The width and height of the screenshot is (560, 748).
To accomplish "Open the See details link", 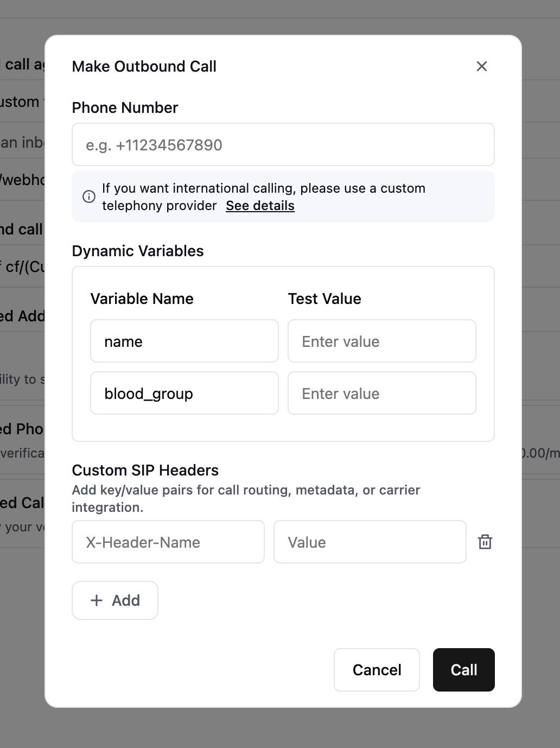I will pos(260,206).
